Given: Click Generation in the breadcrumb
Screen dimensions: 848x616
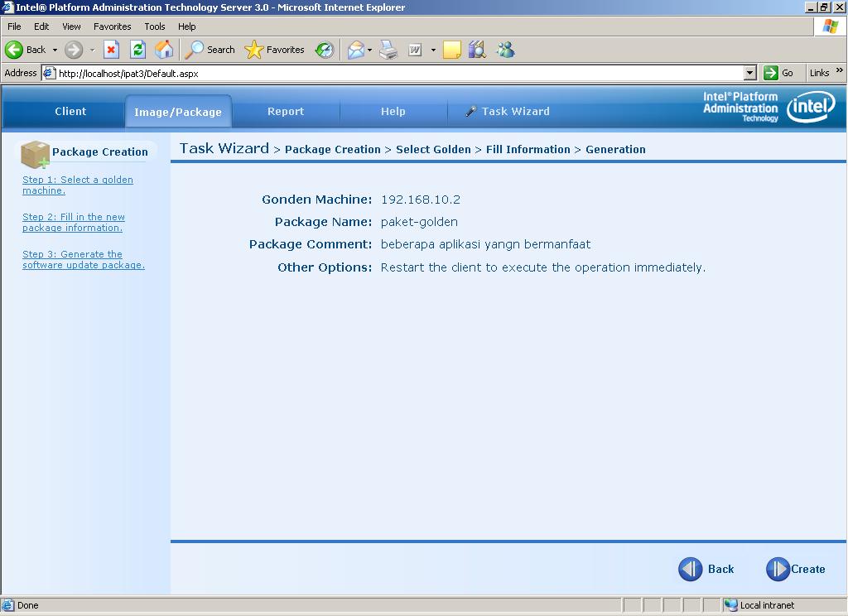Looking at the screenshot, I should tap(615, 149).
